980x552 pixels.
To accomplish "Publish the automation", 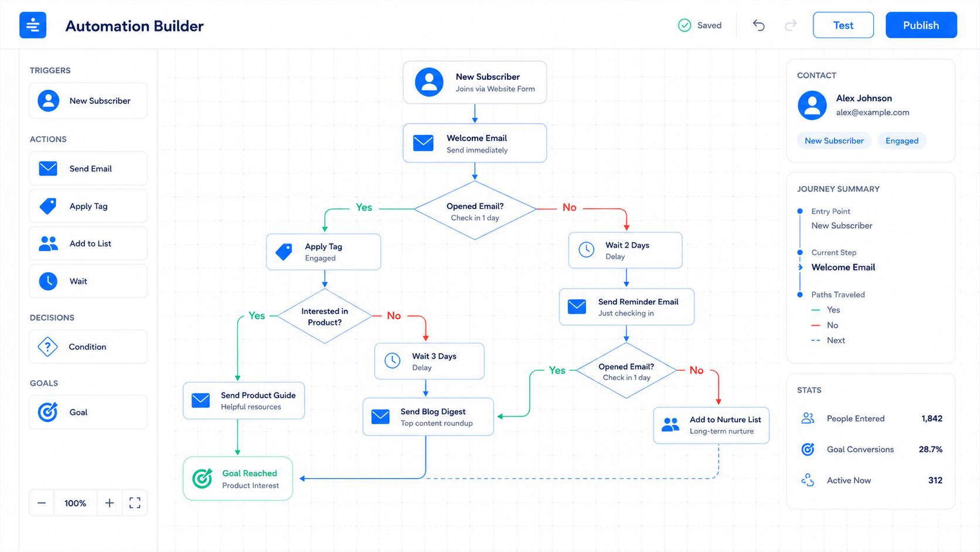I will point(921,25).
